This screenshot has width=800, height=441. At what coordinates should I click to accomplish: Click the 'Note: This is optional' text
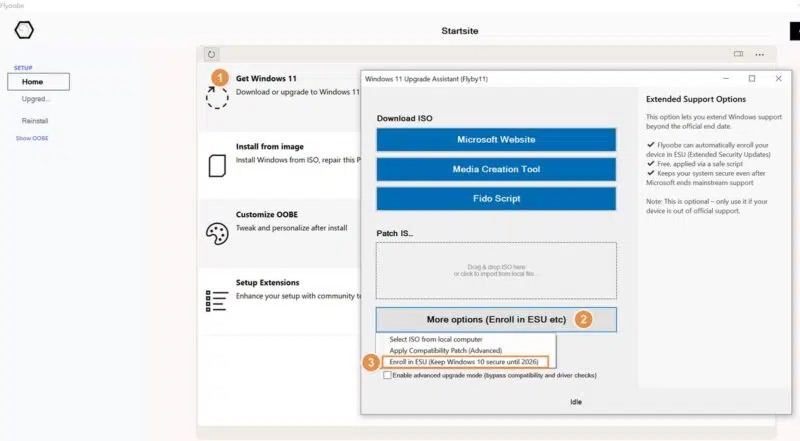coord(707,206)
